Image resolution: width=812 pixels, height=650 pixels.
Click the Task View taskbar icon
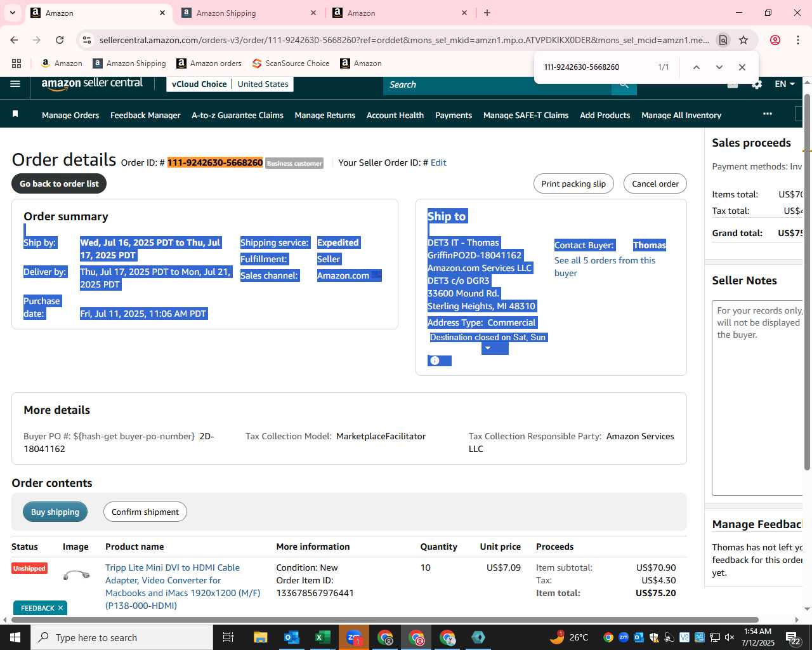pyautogui.click(x=228, y=637)
